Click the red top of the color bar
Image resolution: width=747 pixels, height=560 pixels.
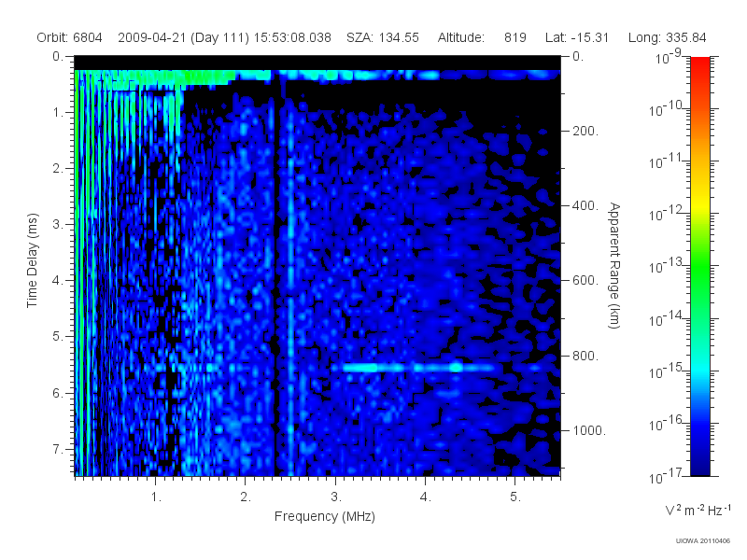(699, 64)
